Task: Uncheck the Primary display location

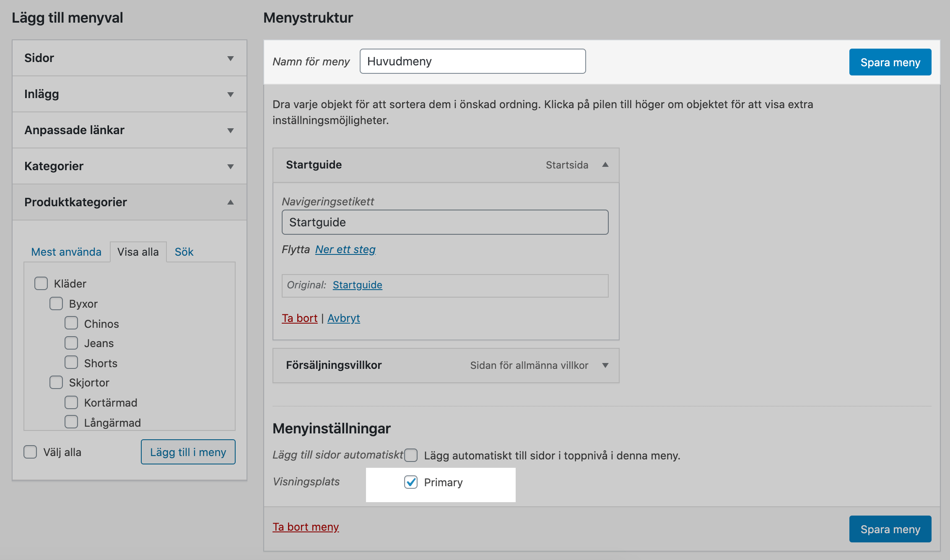Action: (411, 482)
